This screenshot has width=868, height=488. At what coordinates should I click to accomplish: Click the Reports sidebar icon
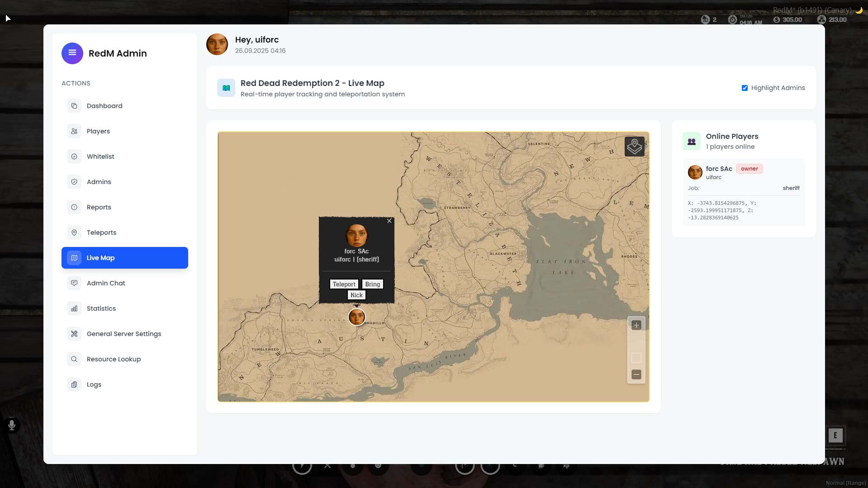[x=74, y=207]
